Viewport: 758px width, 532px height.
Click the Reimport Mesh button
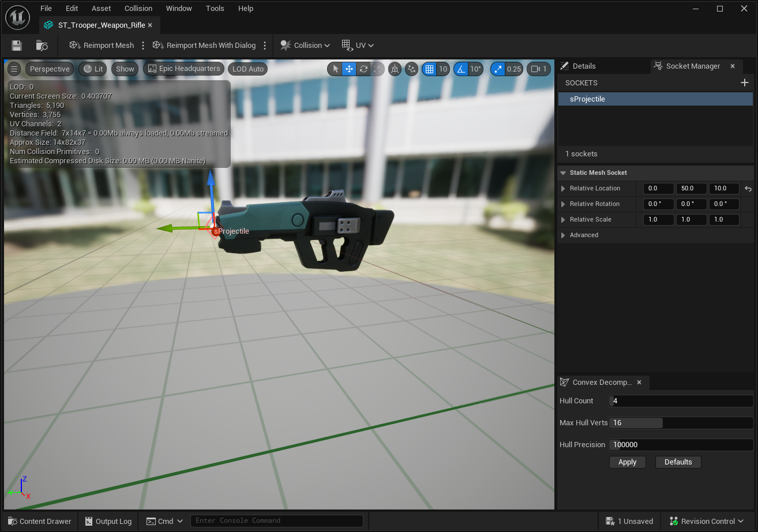pos(102,46)
